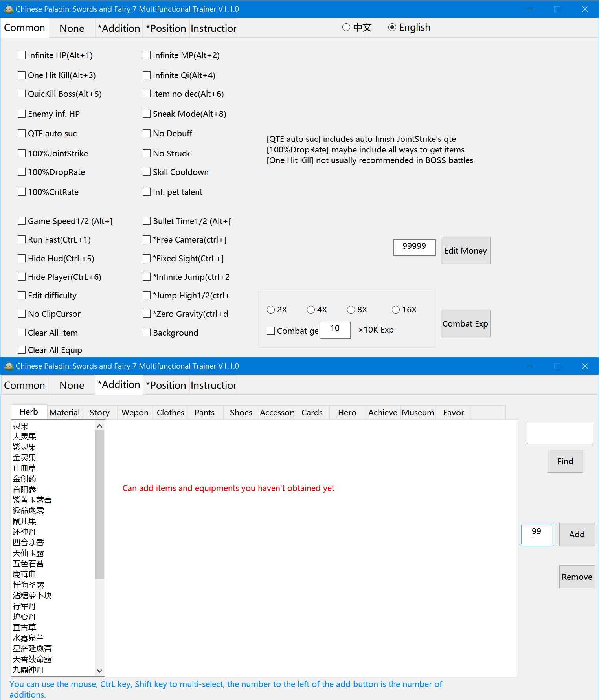Toggle One Hit Kill option
This screenshot has height=700, width=599.
(22, 75)
